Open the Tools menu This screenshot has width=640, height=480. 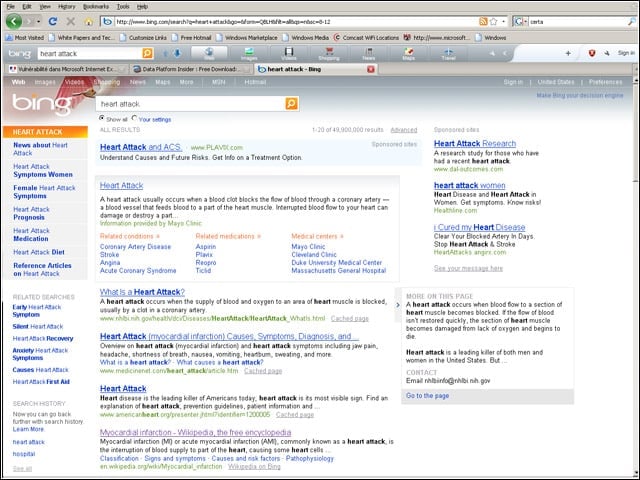pos(123,7)
